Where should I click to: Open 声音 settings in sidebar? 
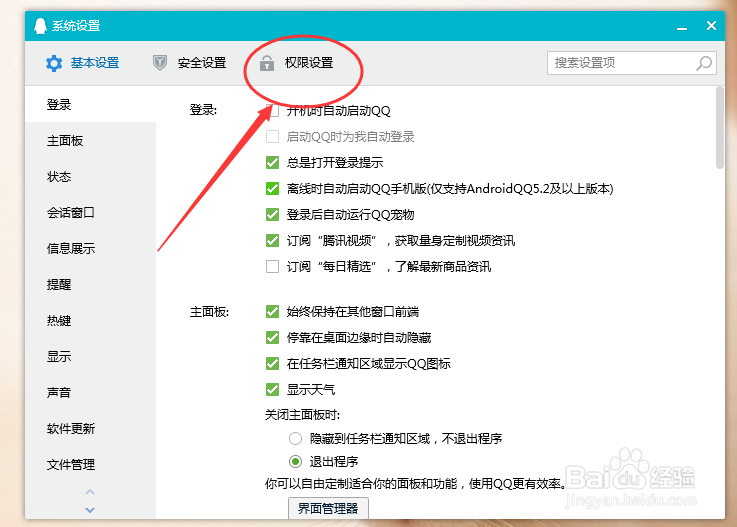(90, 393)
